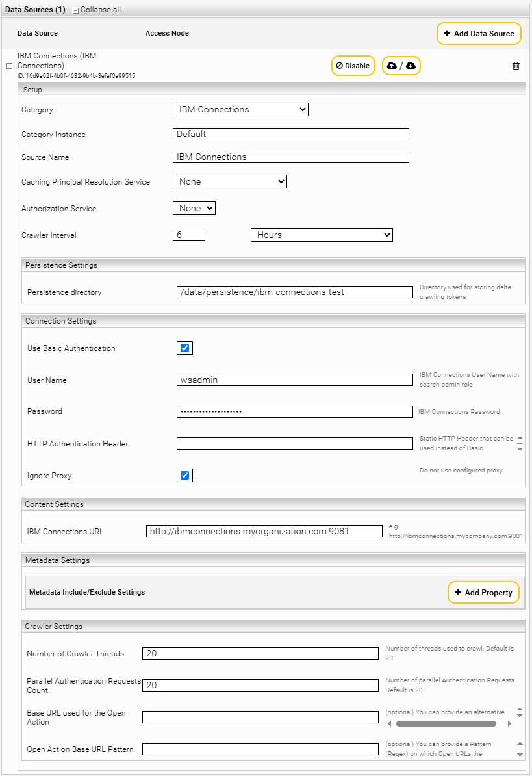The image size is (532, 776).
Task: Click the Metadata Settings section header
Action: (x=273, y=560)
